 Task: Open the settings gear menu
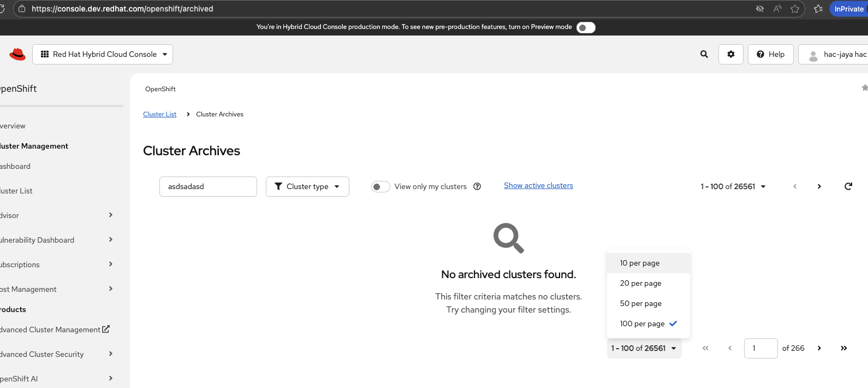(x=731, y=54)
